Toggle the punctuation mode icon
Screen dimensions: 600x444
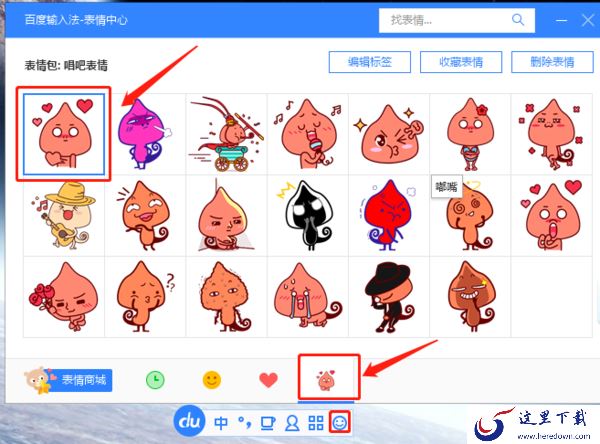tap(245, 423)
